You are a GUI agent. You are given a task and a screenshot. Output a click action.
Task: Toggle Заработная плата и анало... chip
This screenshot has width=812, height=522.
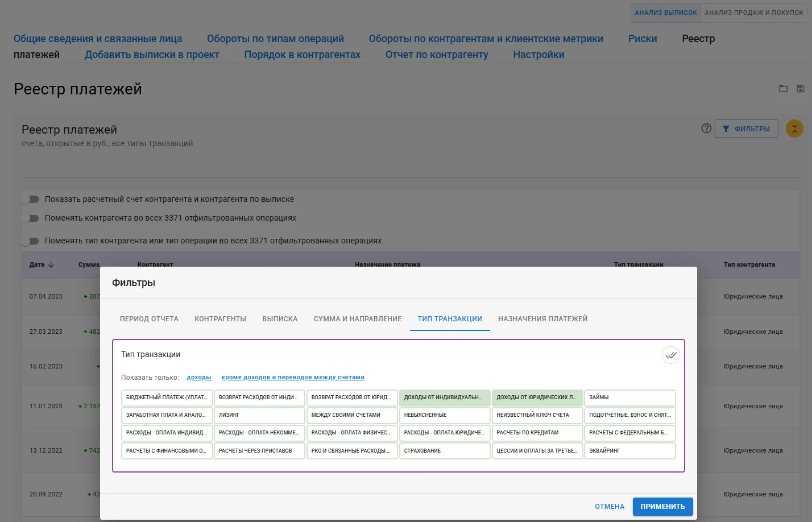coord(167,415)
